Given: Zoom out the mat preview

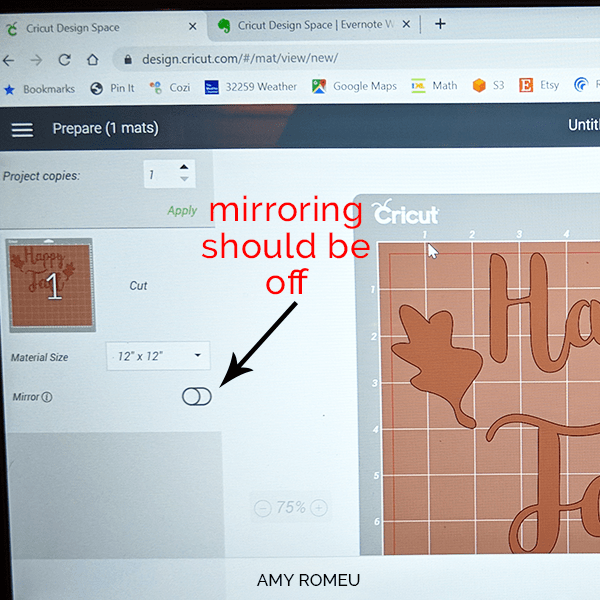Looking at the screenshot, I should (263, 508).
